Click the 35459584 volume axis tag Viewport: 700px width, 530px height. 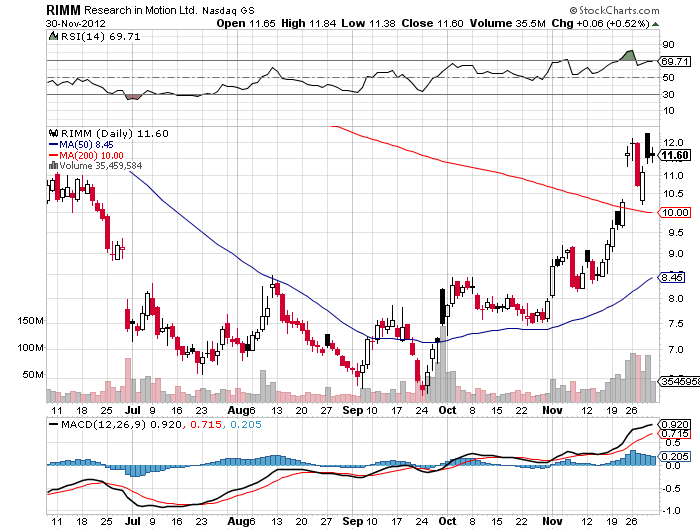click(x=679, y=381)
